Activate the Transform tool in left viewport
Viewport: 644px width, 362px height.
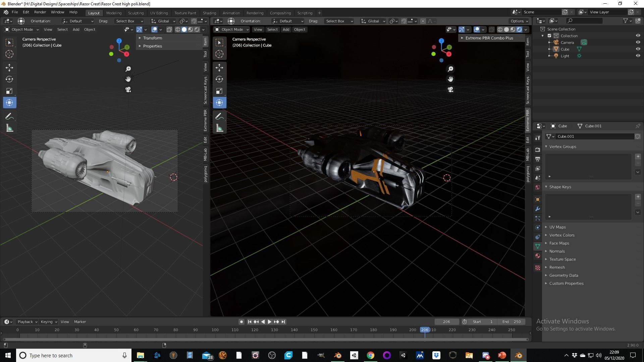point(9,103)
